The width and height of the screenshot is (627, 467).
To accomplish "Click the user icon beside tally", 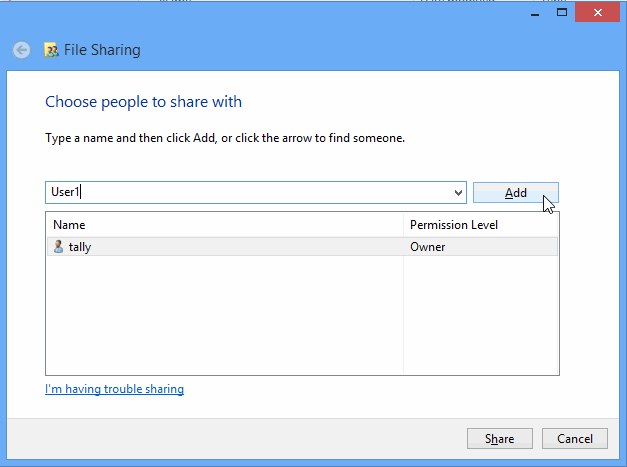I will pyautogui.click(x=58, y=247).
